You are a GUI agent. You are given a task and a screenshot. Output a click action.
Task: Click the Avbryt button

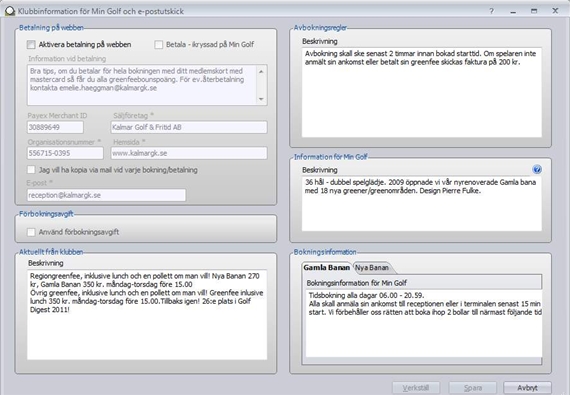[527, 388]
